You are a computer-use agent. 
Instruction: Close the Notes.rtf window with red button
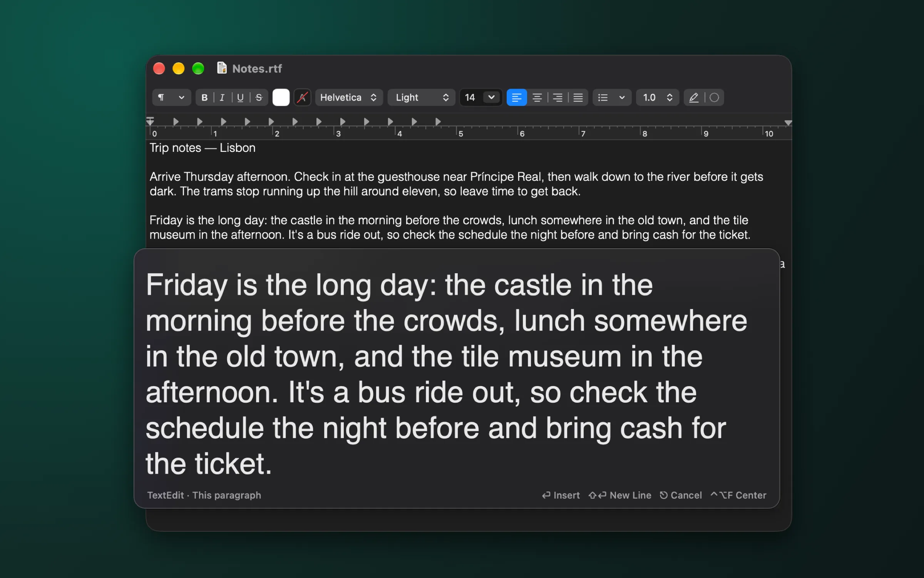[x=159, y=69]
